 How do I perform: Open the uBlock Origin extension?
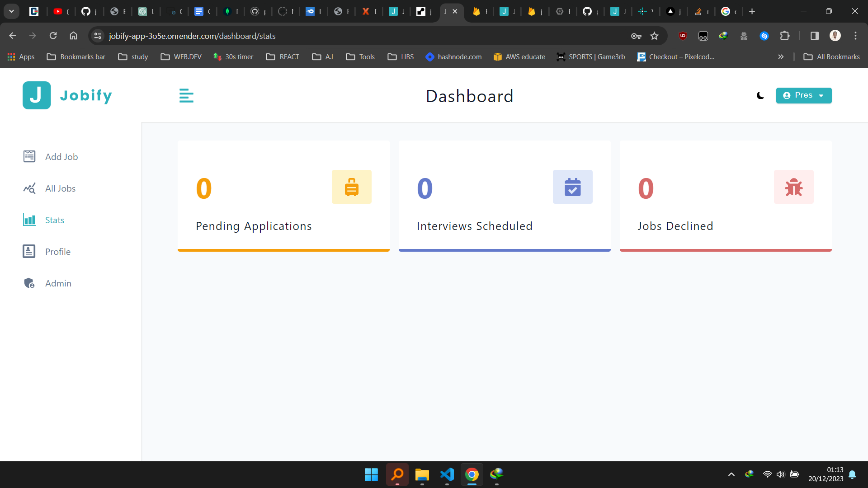[x=683, y=36]
